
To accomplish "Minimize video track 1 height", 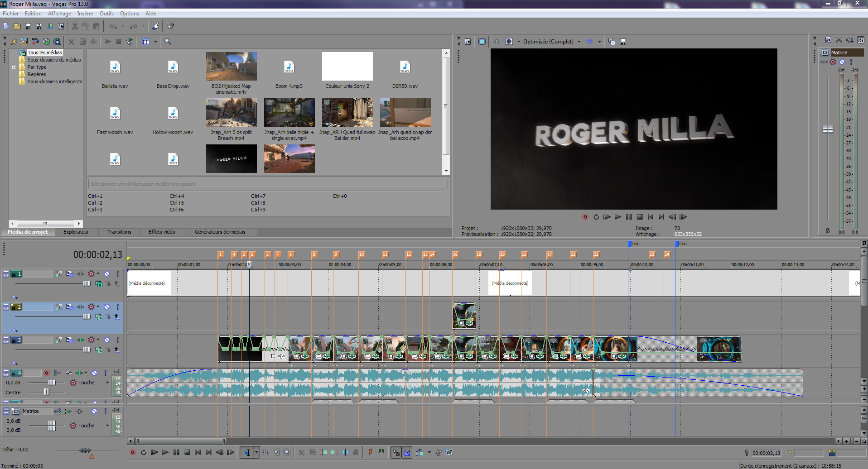I will click(6, 273).
